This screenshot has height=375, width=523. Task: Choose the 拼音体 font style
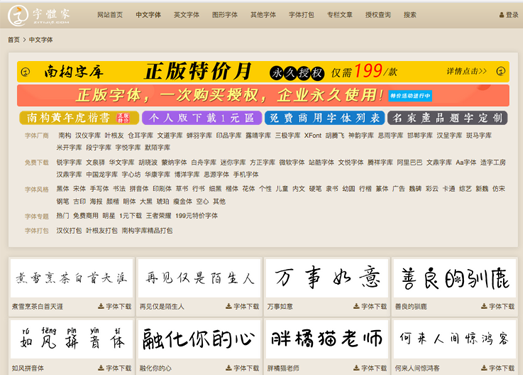(x=139, y=189)
